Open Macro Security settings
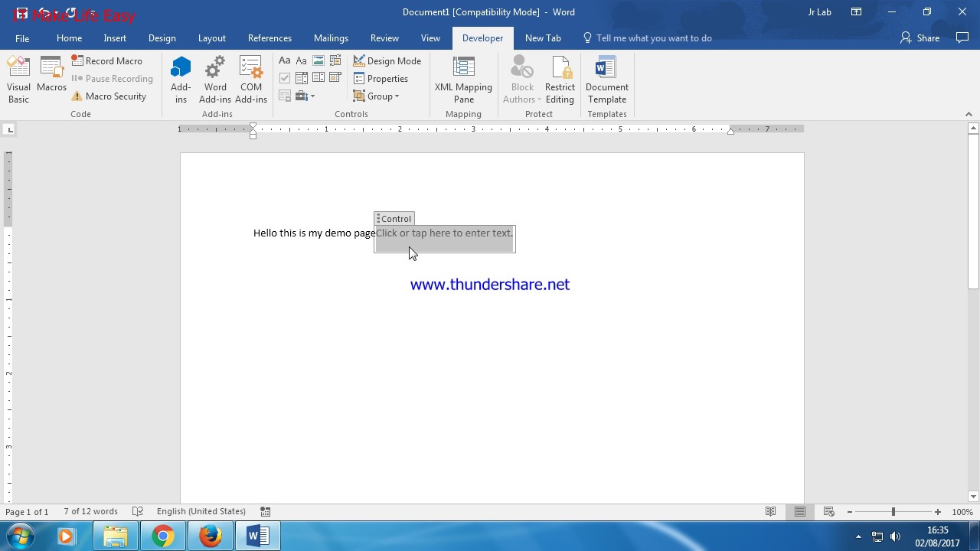This screenshot has height=551, width=980. tap(109, 96)
